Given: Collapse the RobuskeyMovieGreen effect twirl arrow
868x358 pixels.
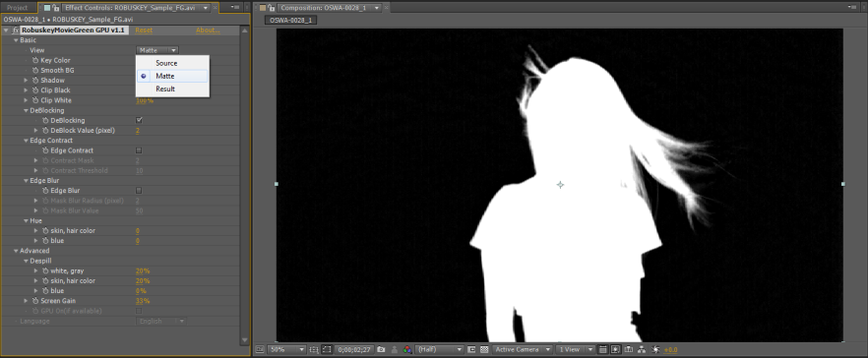Looking at the screenshot, I should point(6,30).
